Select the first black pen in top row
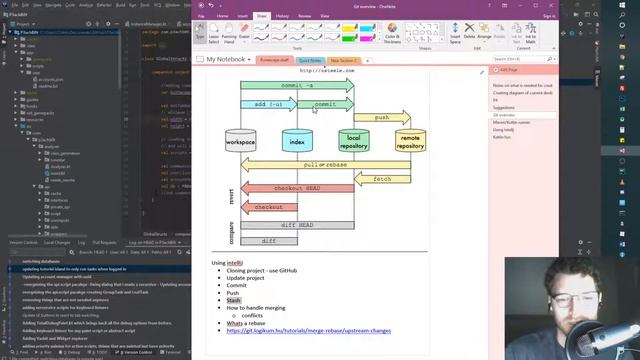 261,28
